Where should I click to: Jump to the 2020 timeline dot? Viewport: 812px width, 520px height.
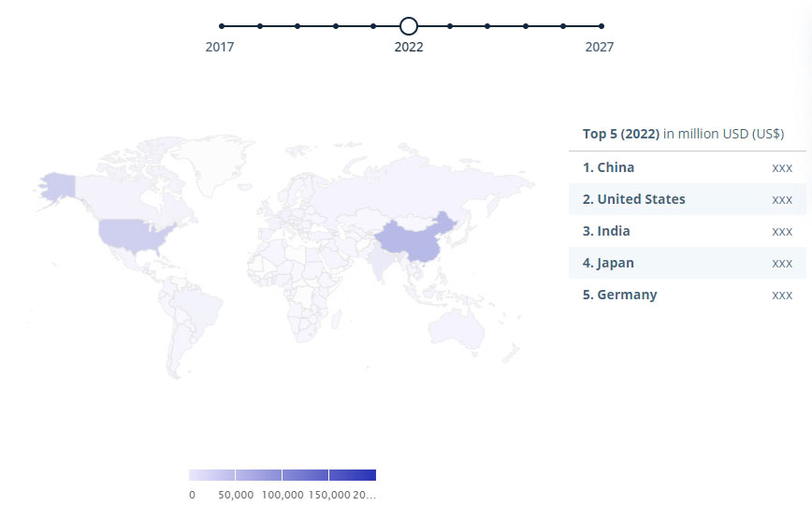[x=336, y=26]
